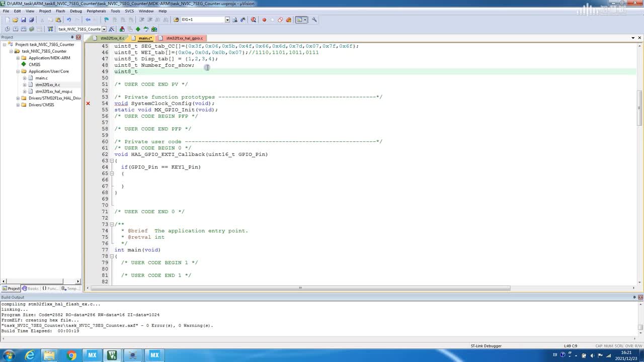Collapse the comment block at line 73
644x362 pixels.
point(112,224)
